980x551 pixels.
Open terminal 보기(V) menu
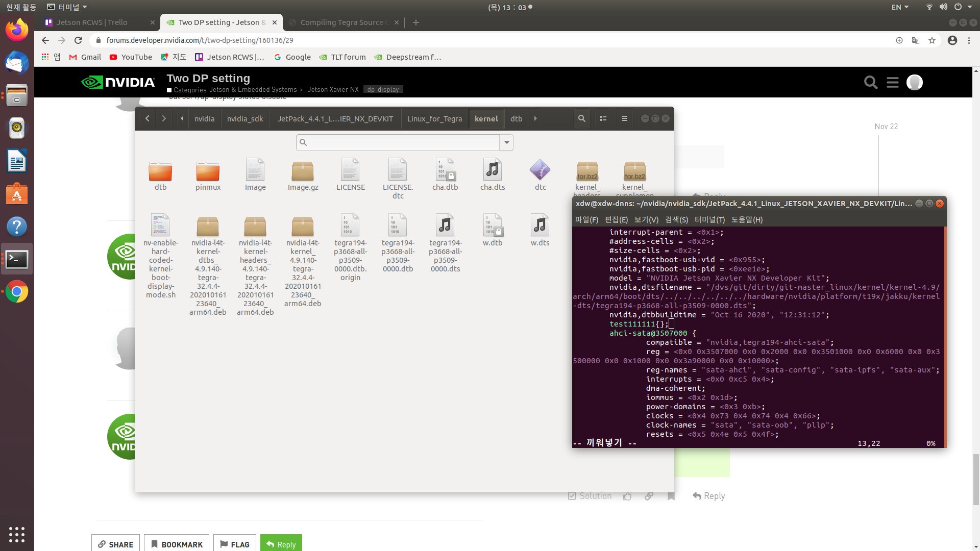(646, 219)
